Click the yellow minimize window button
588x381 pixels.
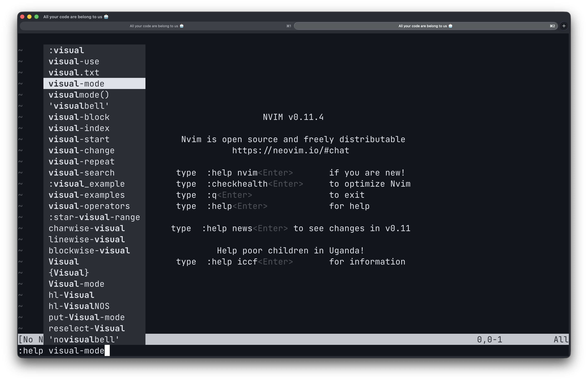29,17
